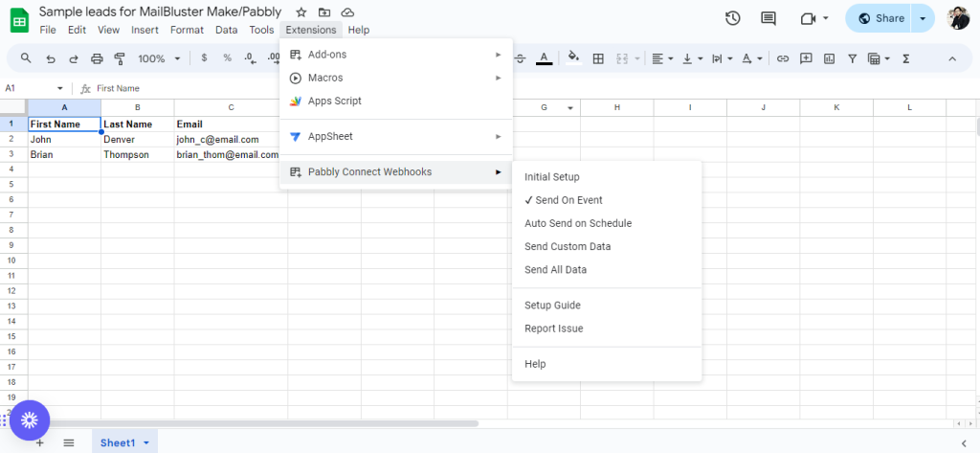Open the Format menu

(187, 30)
